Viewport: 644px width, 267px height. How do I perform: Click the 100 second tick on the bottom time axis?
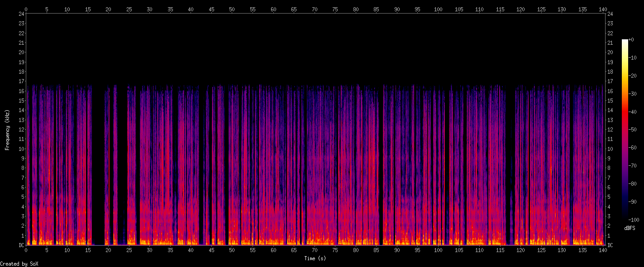(x=438, y=250)
